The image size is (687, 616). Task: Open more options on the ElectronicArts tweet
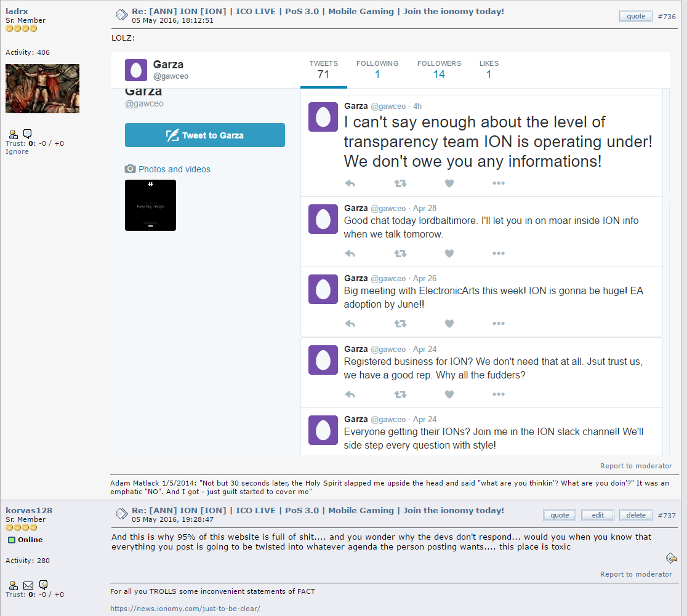(x=499, y=323)
